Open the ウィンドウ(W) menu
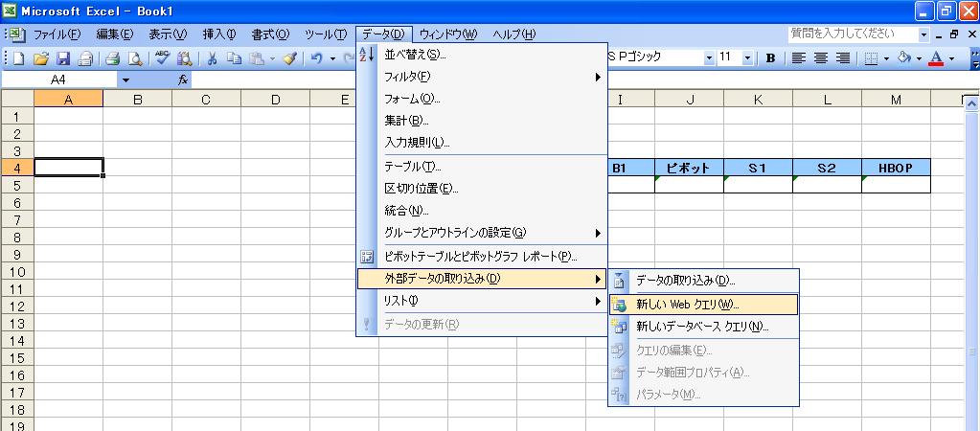The width and height of the screenshot is (980, 431). tap(448, 34)
